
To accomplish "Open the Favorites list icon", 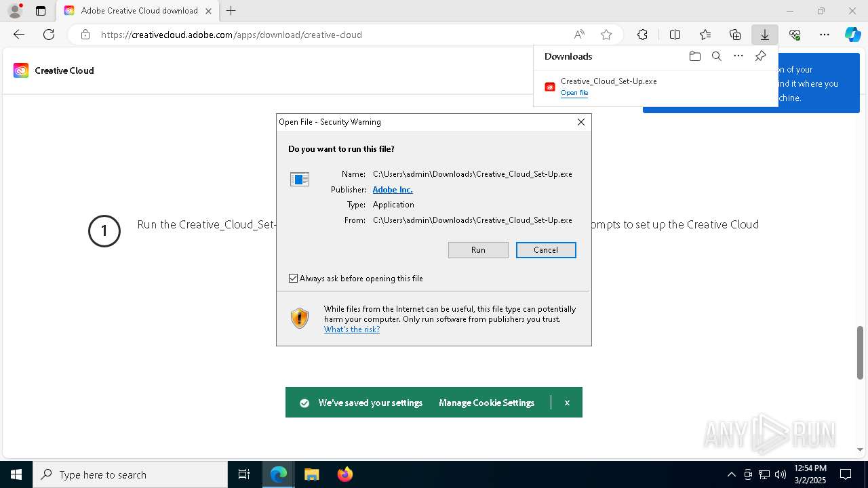I will pos(705,35).
